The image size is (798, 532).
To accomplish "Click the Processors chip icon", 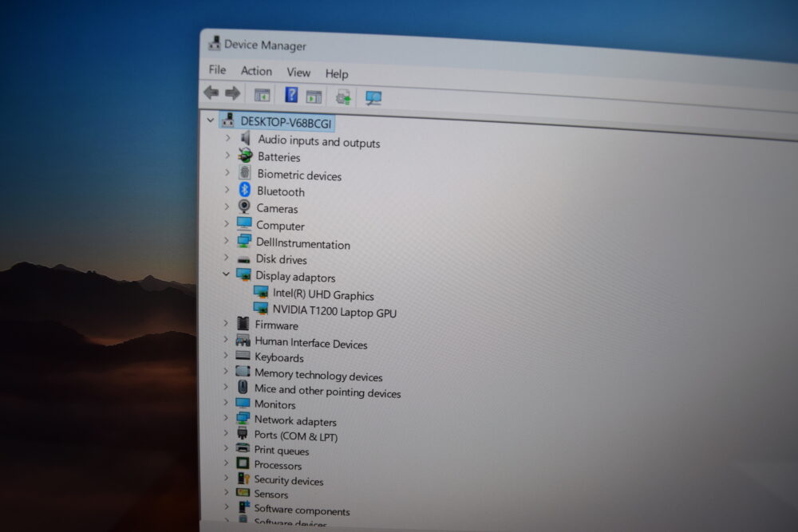I will [243, 463].
